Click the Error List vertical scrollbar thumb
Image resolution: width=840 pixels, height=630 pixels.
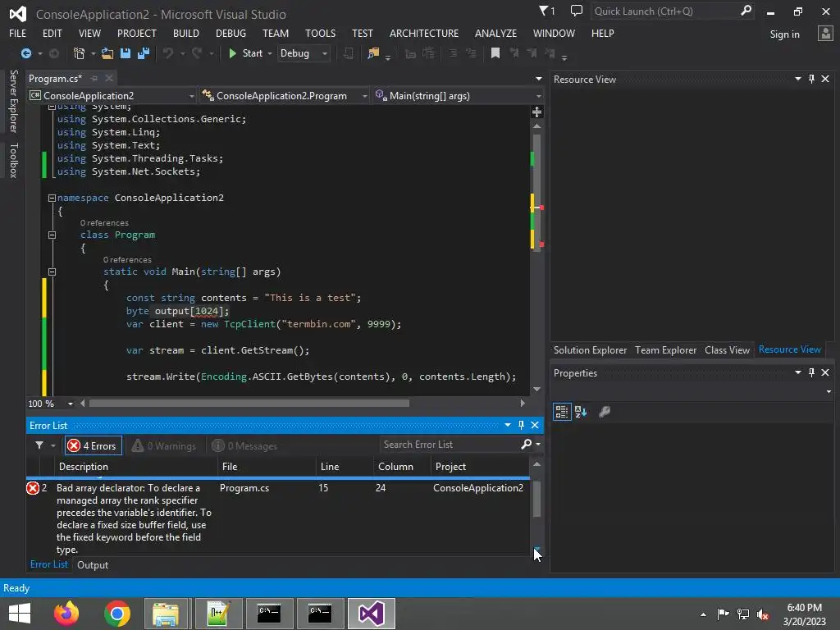pos(536,498)
